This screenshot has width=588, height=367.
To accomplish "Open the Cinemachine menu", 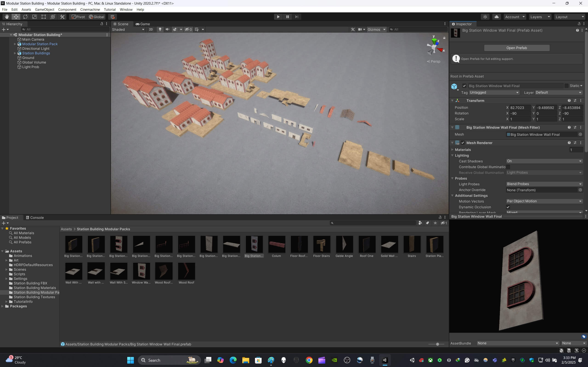I will 90,9.
